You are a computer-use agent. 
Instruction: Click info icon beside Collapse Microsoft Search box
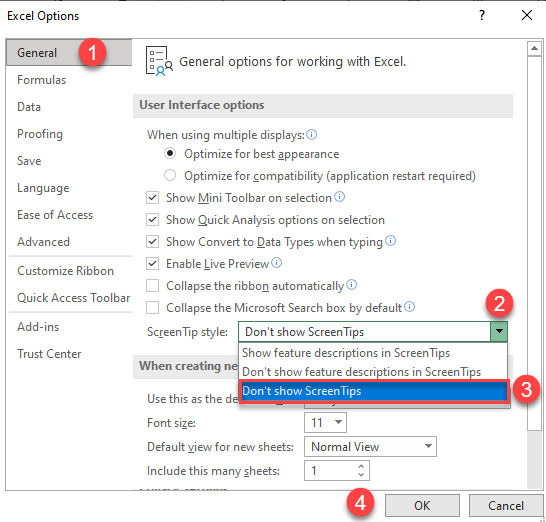pos(410,307)
